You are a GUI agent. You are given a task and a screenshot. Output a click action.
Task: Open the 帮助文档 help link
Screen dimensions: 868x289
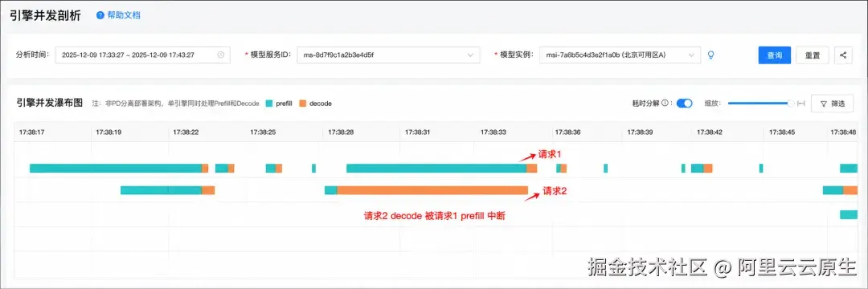point(123,15)
